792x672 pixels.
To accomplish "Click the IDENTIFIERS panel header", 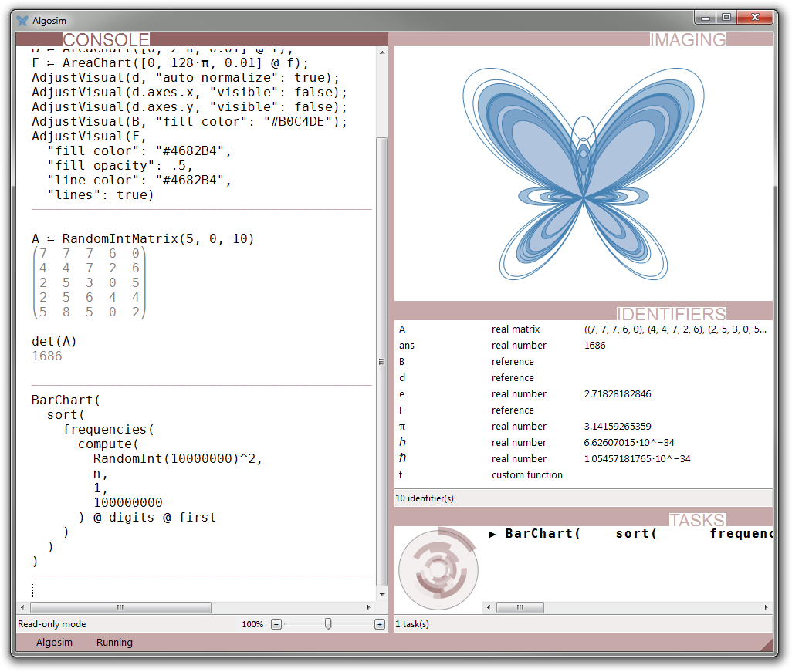I will tap(671, 314).
